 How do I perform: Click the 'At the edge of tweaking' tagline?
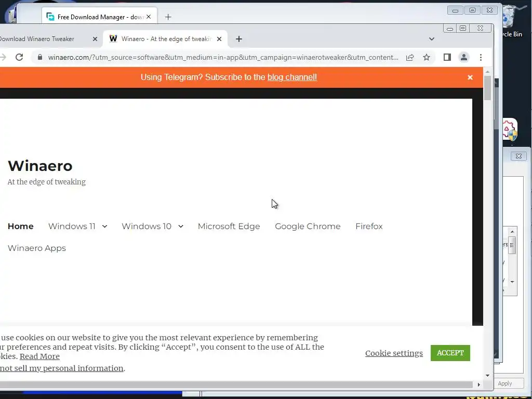click(46, 182)
